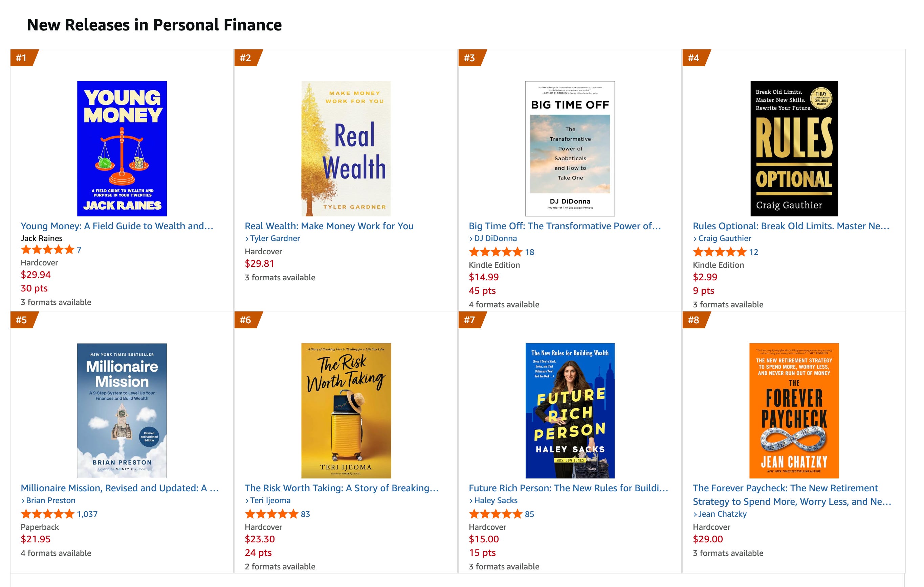Open the 83 reviews count link

pos(305,514)
